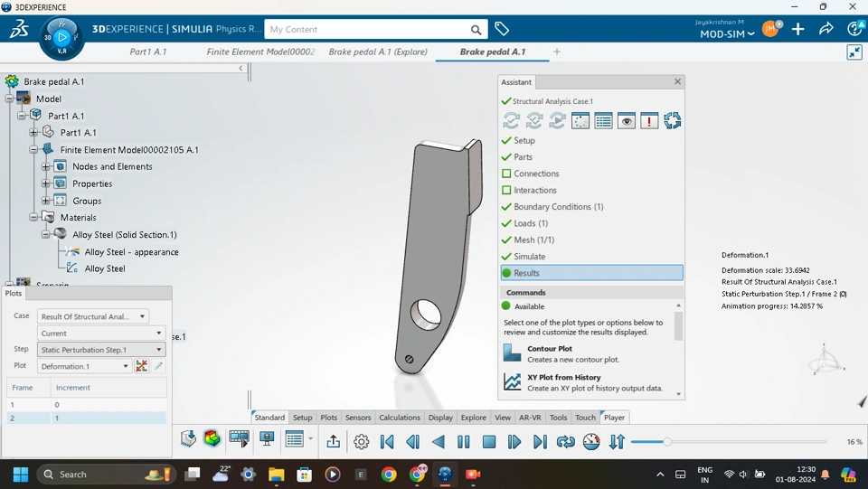Click the Share arrow icon
This screenshot has width=868, height=489.
click(x=826, y=29)
